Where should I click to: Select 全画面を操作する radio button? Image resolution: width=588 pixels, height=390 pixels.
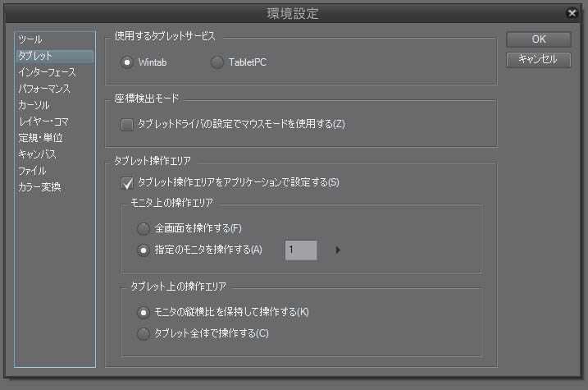click(144, 228)
